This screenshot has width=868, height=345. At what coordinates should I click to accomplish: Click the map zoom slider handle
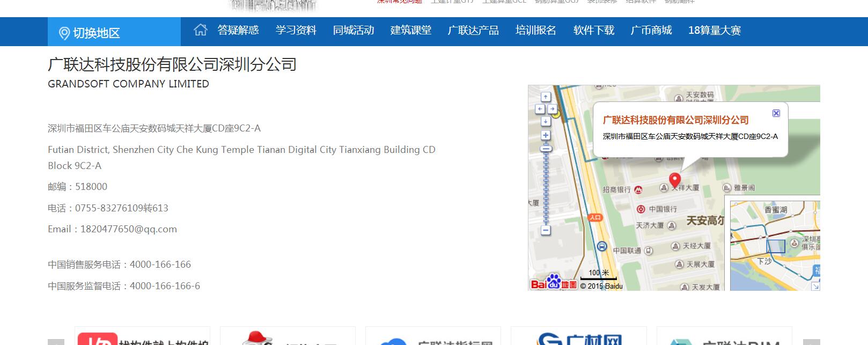point(546,149)
